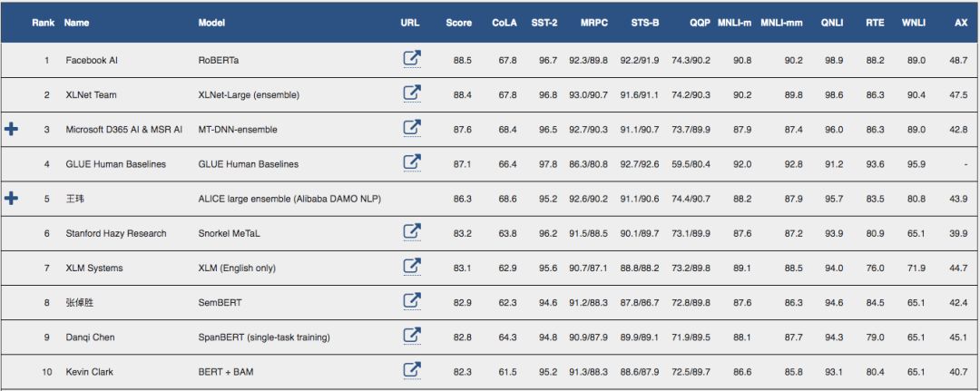Image resolution: width=980 pixels, height=391 pixels.
Task: Click the Facebook AI submitter name
Action: (x=92, y=60)
